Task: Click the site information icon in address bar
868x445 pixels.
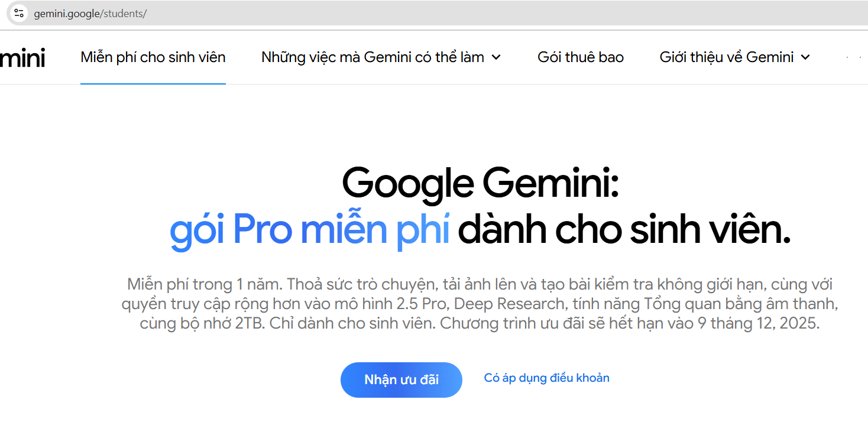Action: click(19, 13)
